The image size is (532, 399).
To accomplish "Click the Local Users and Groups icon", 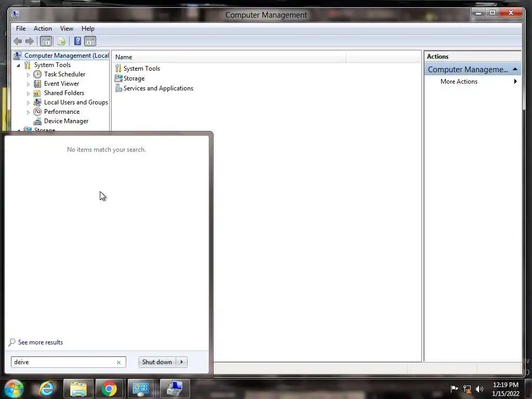I will pos(37,102).
